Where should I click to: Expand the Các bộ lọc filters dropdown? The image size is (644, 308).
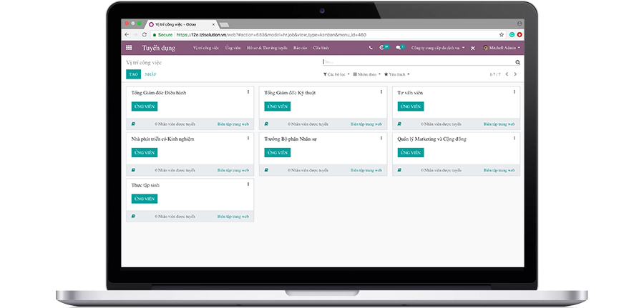tap(336, 74)
